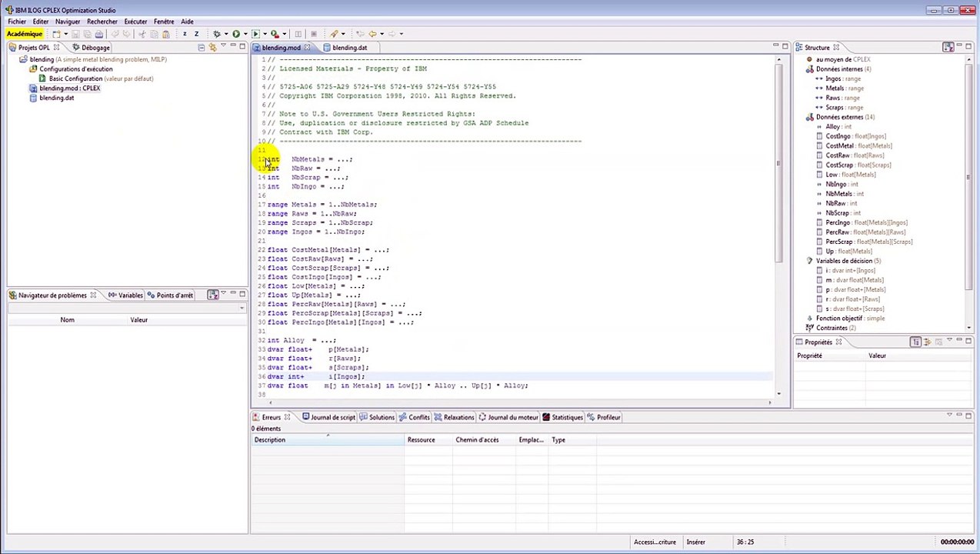Switch to the Points d'arrêt tab
The image size is (980, 554).
(170, 295)
